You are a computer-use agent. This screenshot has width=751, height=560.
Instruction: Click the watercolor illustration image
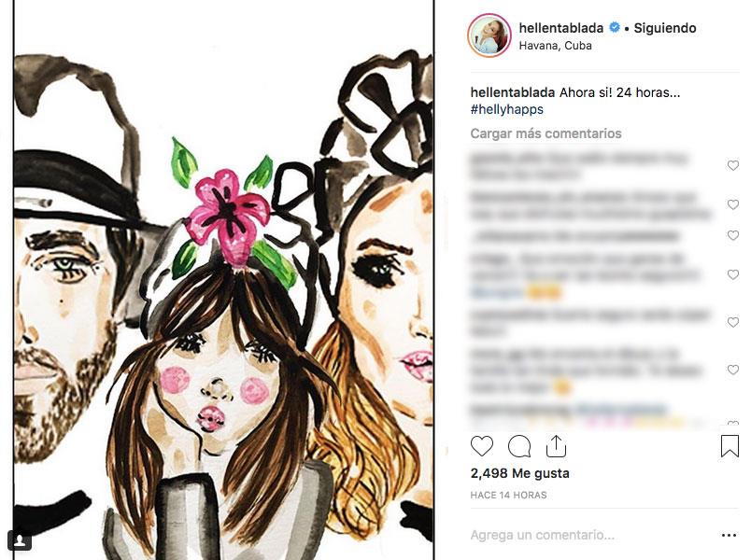(224, 280)
